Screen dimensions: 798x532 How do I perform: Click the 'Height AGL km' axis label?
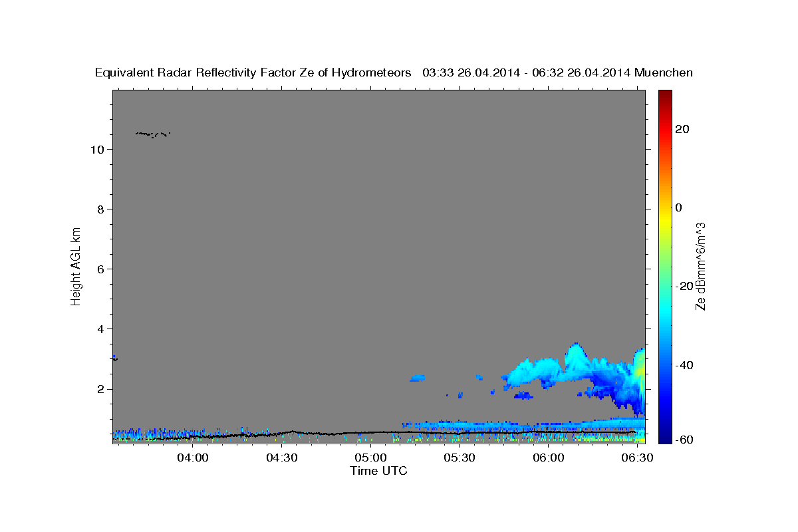coord(76,266)
